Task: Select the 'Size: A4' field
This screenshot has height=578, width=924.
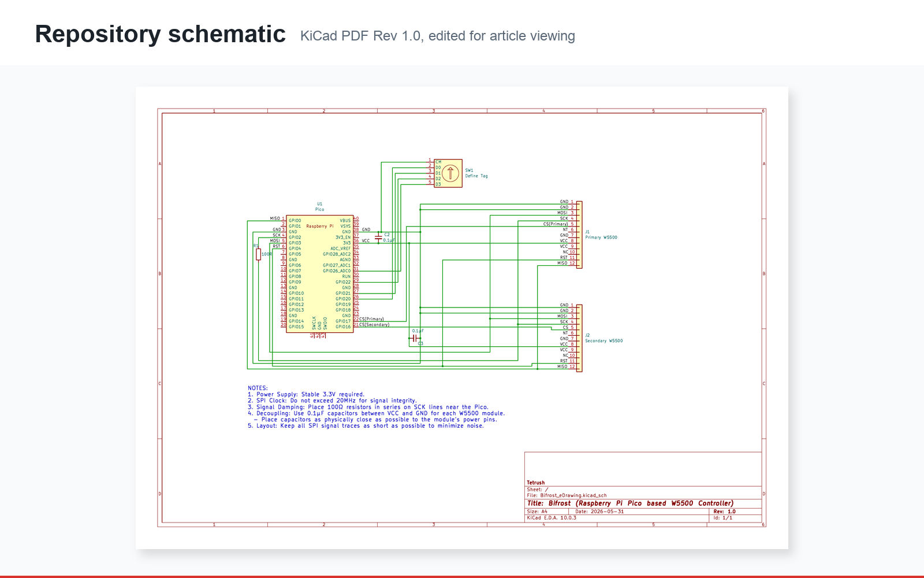Action: coord(537,512)
